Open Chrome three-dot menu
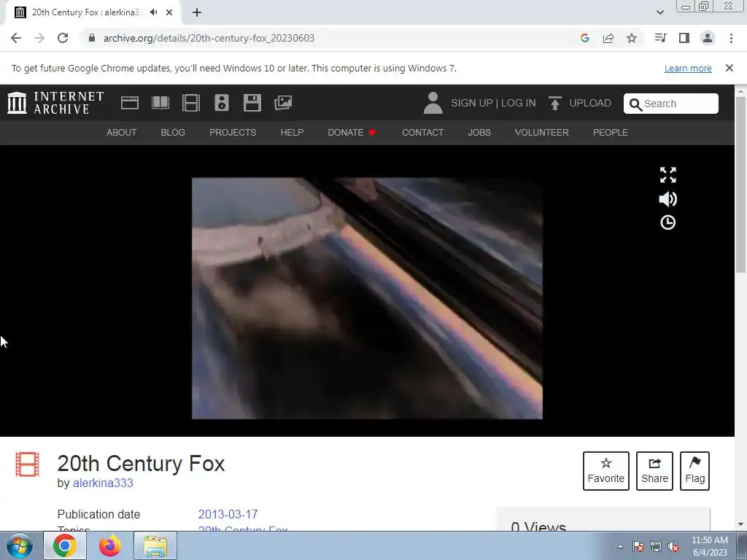 point(731,38)
